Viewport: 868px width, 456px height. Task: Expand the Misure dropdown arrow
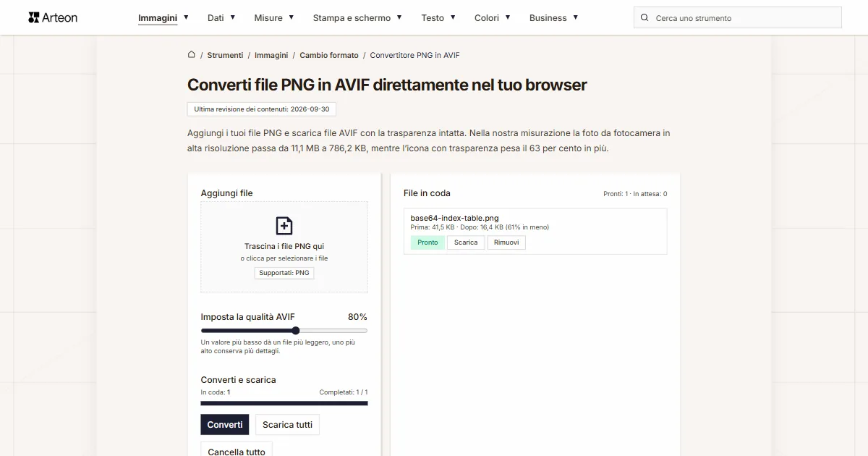coord(292,17)
